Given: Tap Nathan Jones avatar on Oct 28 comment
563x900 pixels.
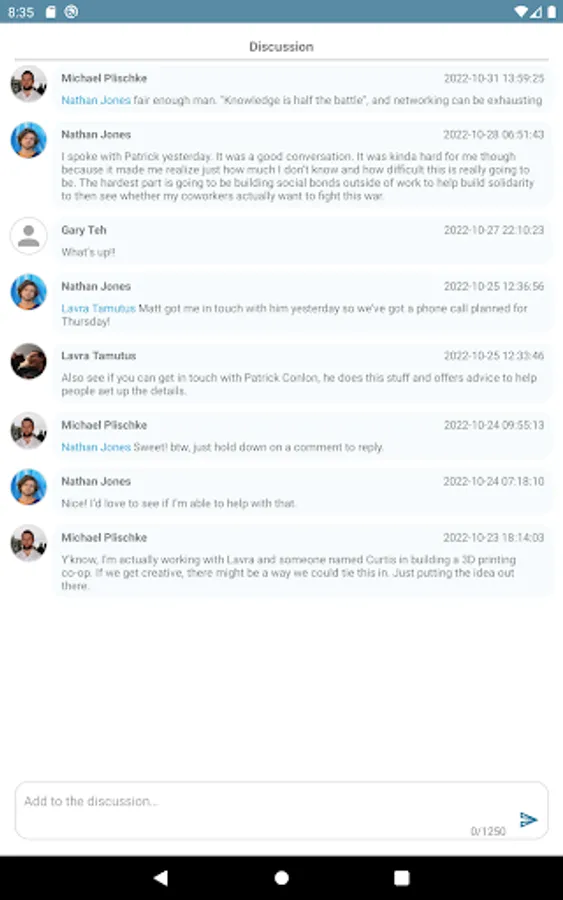Looking at the screenshot, I should [x=29, y=140].
